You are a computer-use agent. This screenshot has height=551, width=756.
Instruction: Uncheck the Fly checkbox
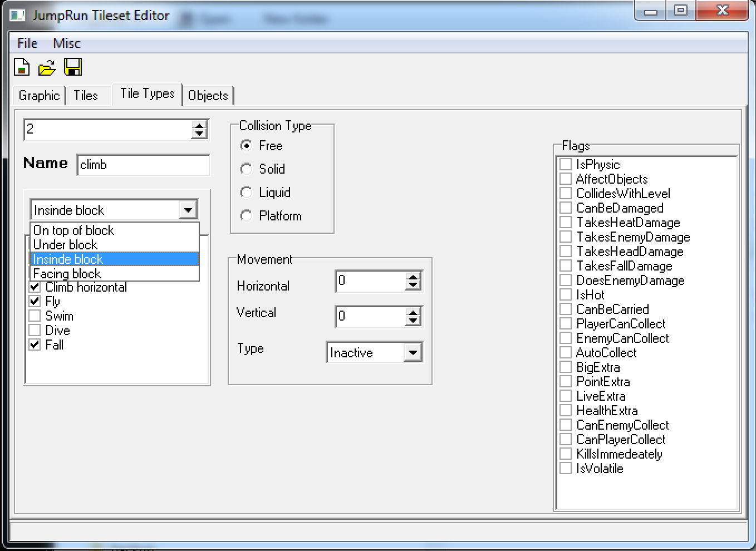[35, 301]
